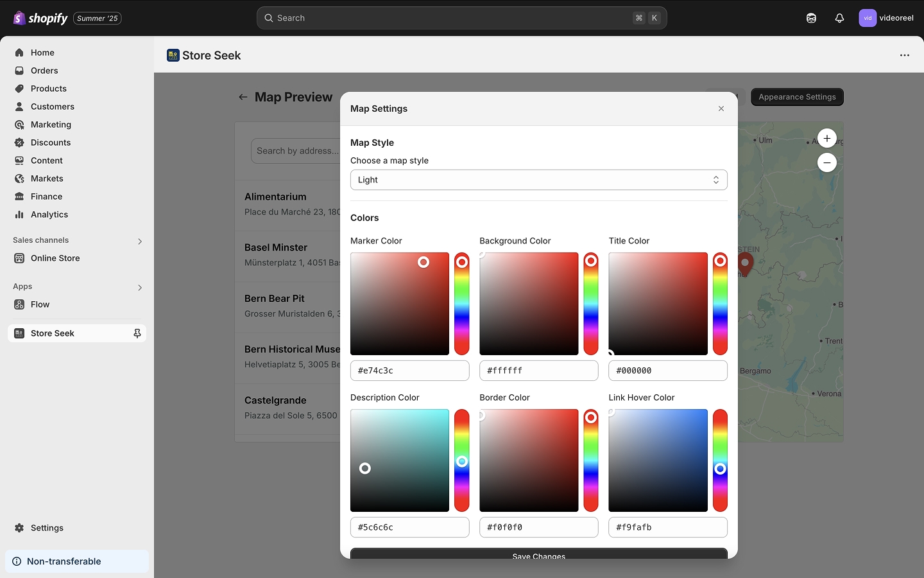
Task: Click the Appearance Settings button
Action: [x=797, y=97]
